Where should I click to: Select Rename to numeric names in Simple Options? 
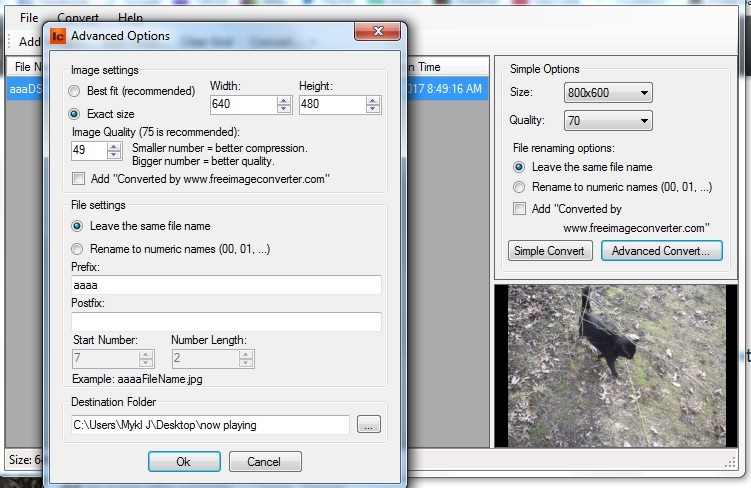[x=519, y=187]
